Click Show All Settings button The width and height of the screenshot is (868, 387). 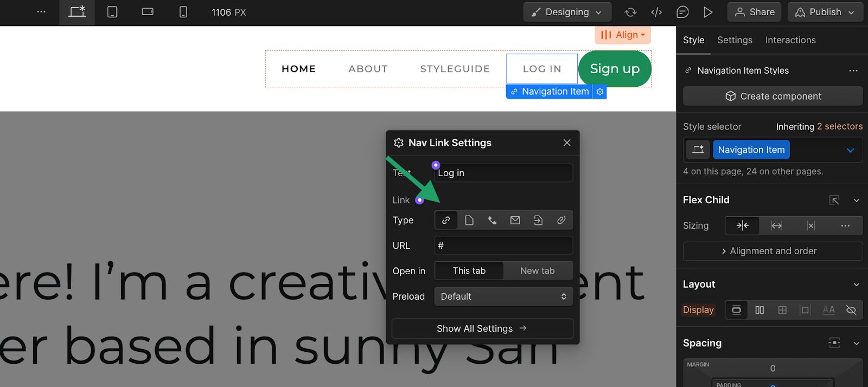482,328
